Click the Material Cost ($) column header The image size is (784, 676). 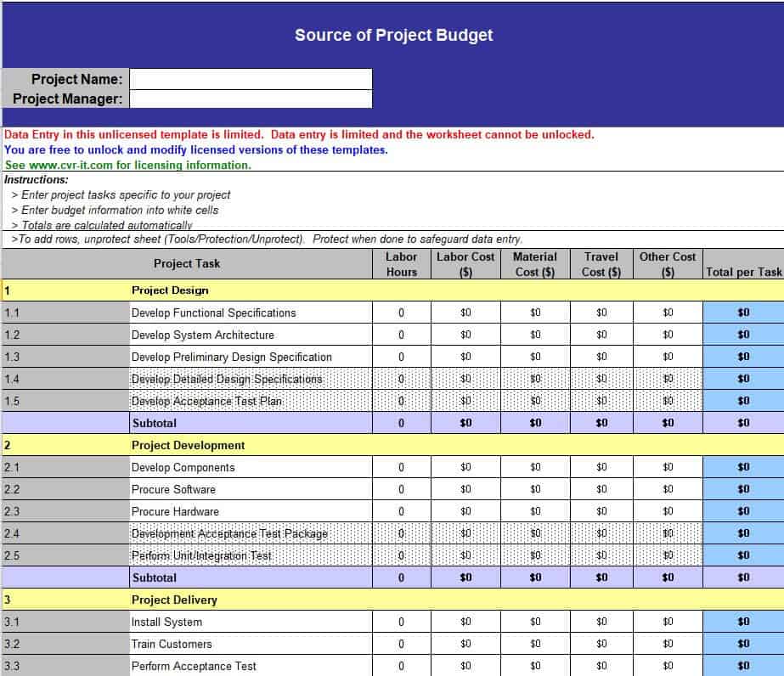coord(535,263)
